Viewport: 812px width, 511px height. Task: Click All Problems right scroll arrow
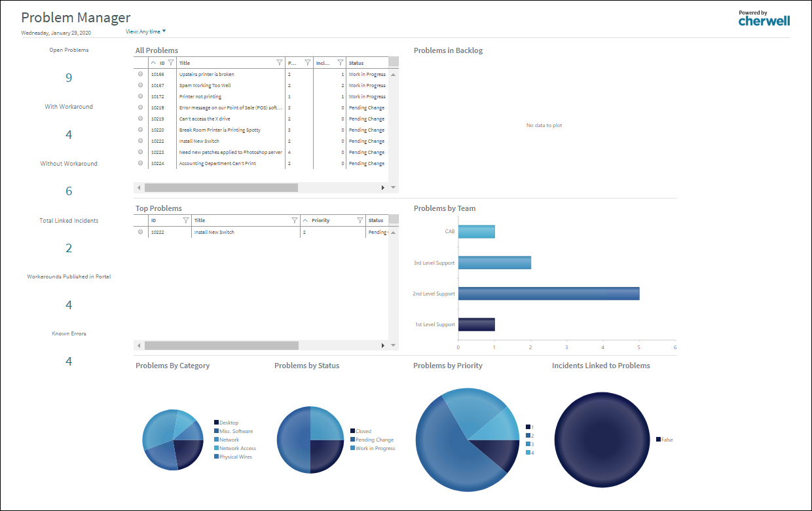(383, 188)
